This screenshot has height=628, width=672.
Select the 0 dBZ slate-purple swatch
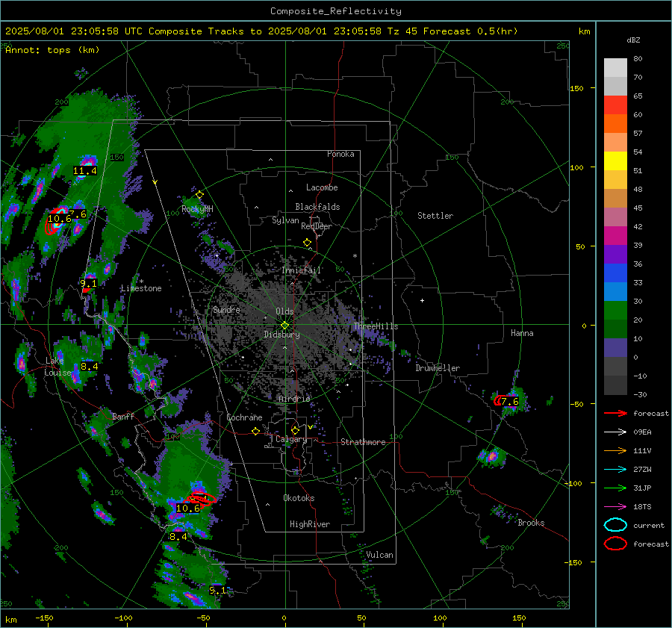click(615, 348)
